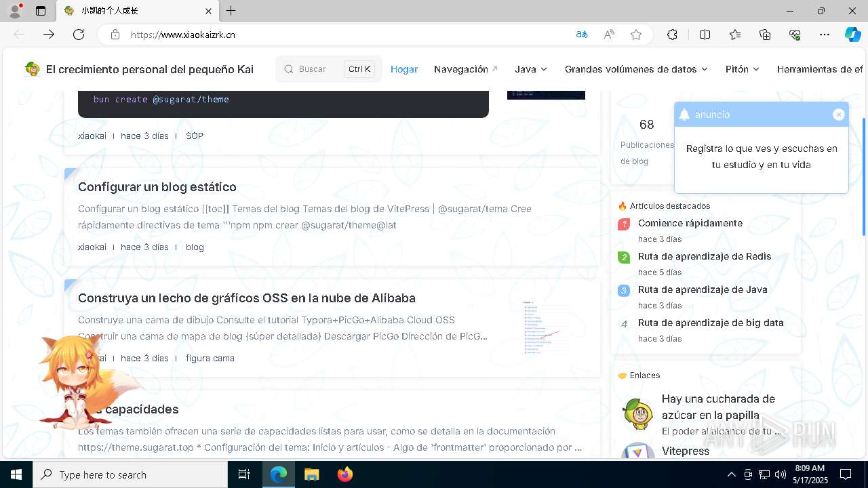Click the Vitepress friend link
The height and width of the screenshot is (488, 868).
coord(686,451)
